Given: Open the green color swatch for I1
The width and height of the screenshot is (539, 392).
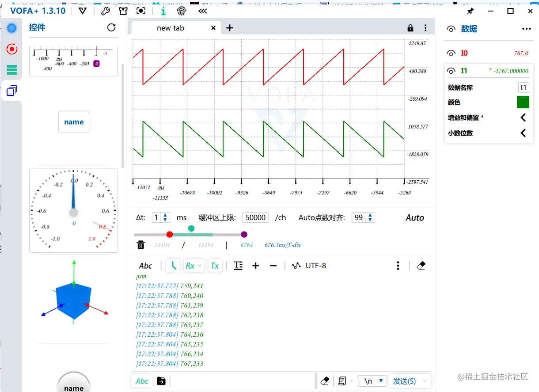Looking at the screenshot, I should coord(523,102).
